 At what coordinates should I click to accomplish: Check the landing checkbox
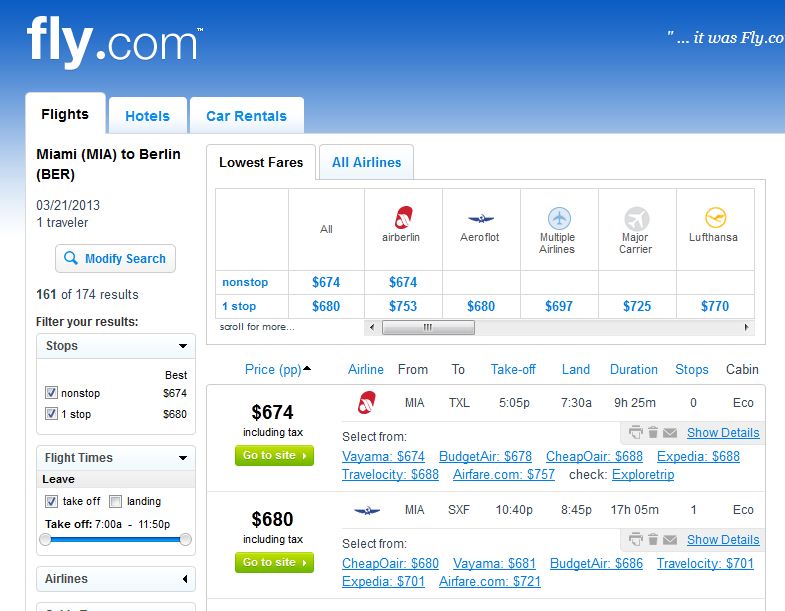[115, 501]
